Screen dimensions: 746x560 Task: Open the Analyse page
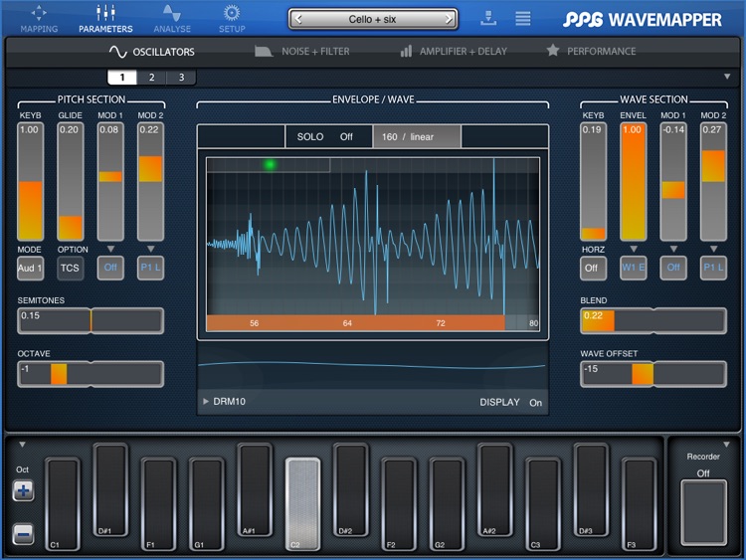[172, 19]
